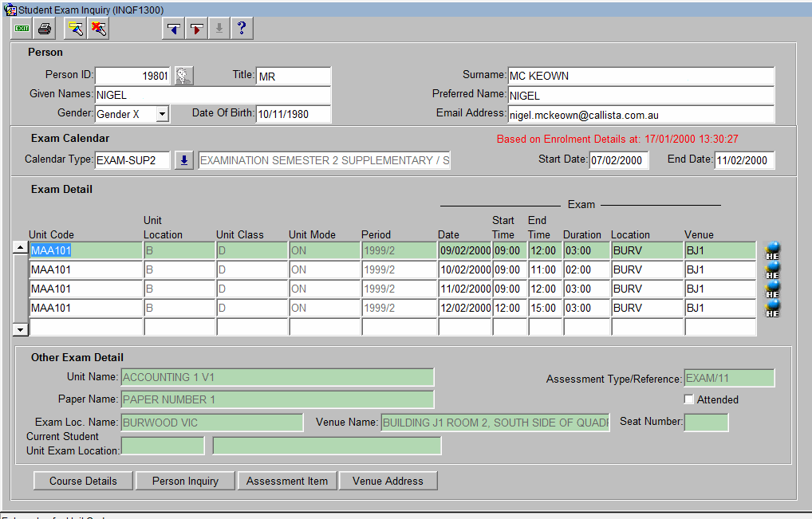Click the Cancel Query icon with red X
Viewport: 812px width, 519px height.
point(99,27)
